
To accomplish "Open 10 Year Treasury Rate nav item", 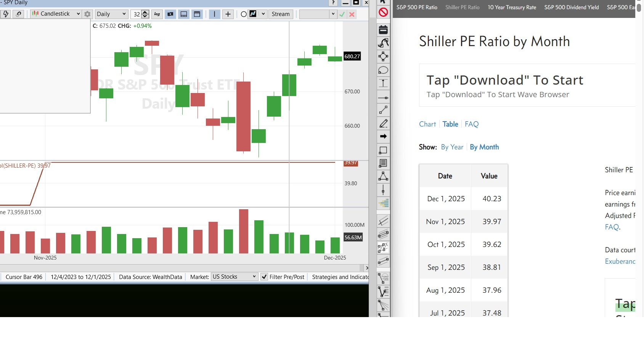I will point(512,7).
